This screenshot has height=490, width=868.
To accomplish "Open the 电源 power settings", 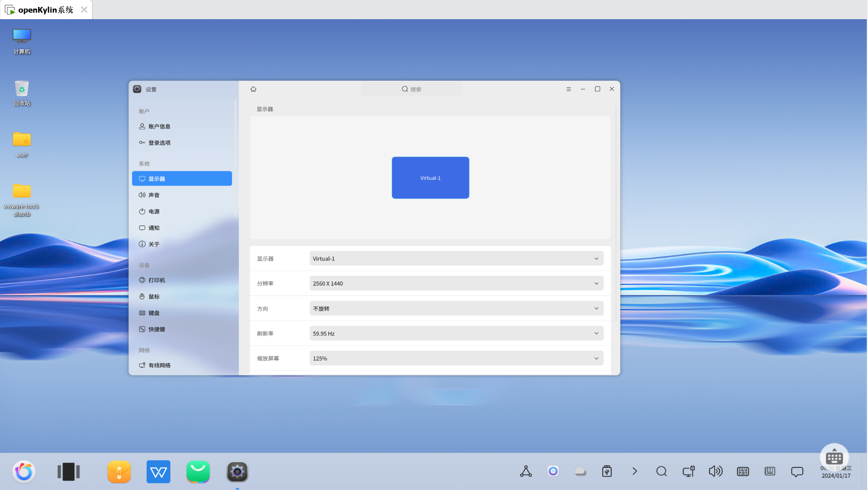I will tap(182, 211).
